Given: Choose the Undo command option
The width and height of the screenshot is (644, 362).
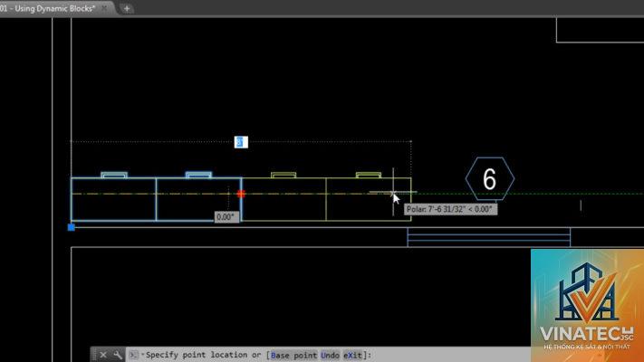Looking at the screenshot, I should tap(330, 355).
